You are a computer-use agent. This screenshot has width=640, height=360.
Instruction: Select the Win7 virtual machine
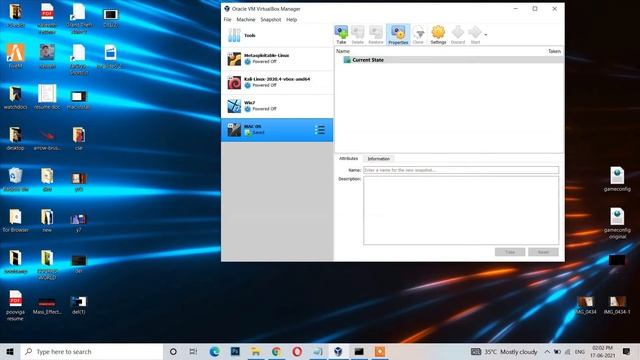(277, 106)
